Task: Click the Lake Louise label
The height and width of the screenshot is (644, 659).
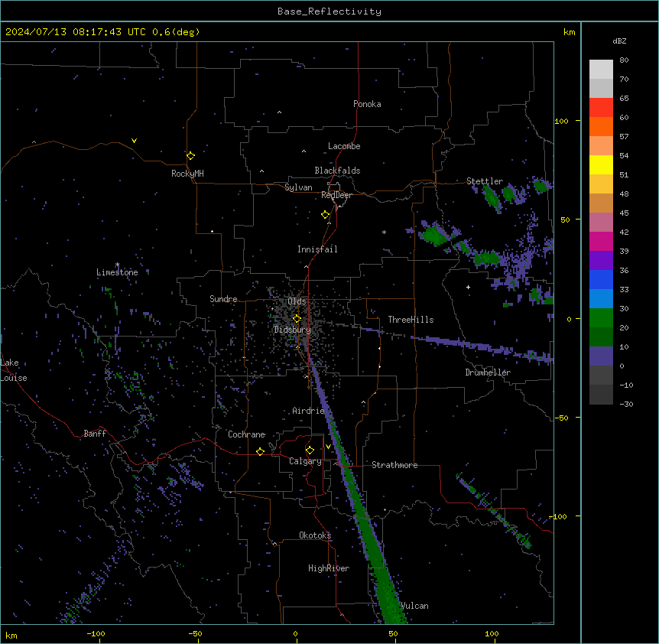Action: coord(14,370)
